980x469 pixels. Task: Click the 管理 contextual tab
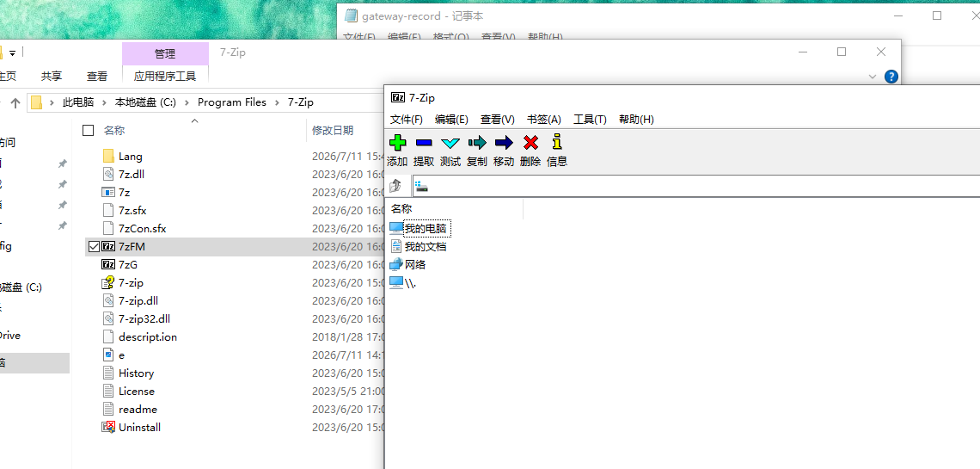165,53
